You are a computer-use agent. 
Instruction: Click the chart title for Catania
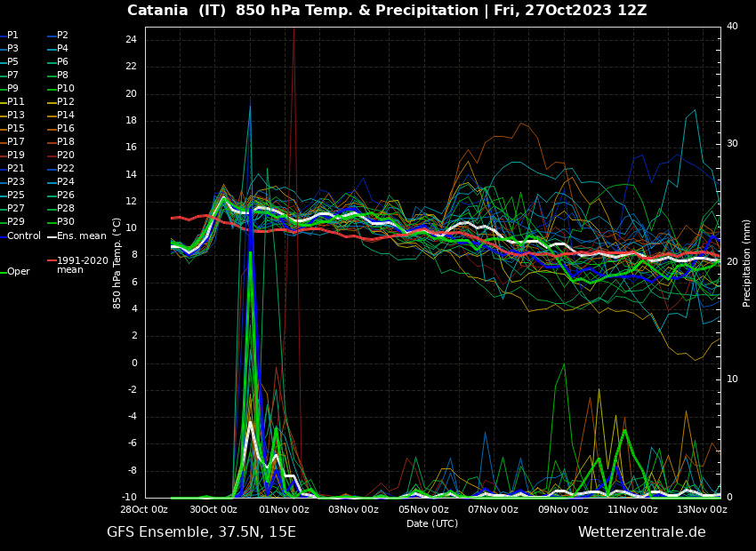[387, 11]
